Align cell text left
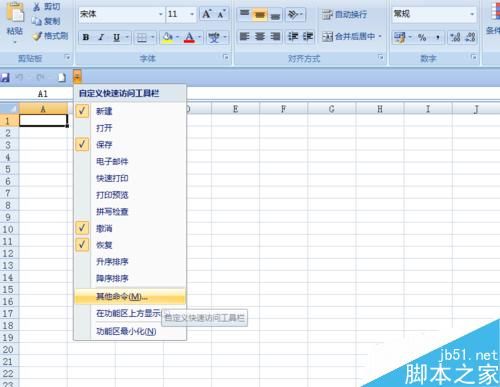 click(245, 36)
